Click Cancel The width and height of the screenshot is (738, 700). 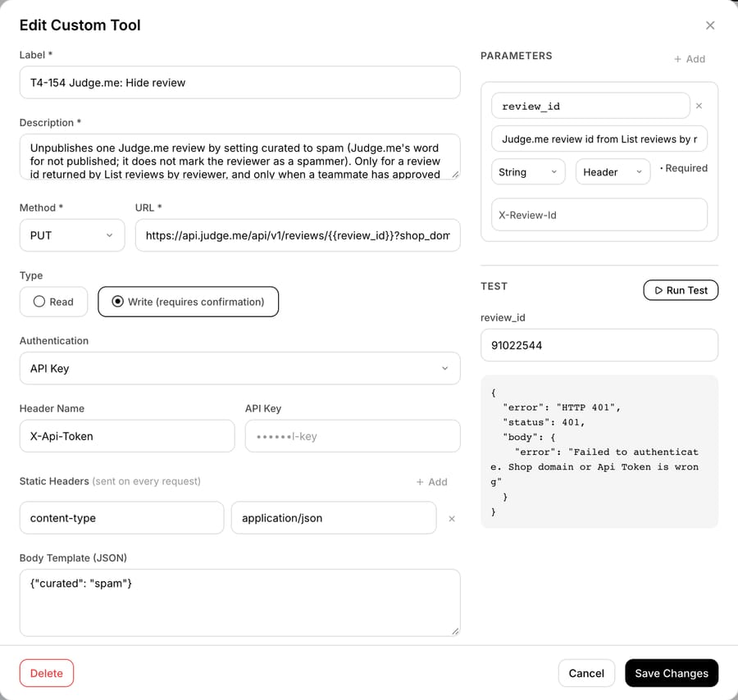tap(586, 673)
